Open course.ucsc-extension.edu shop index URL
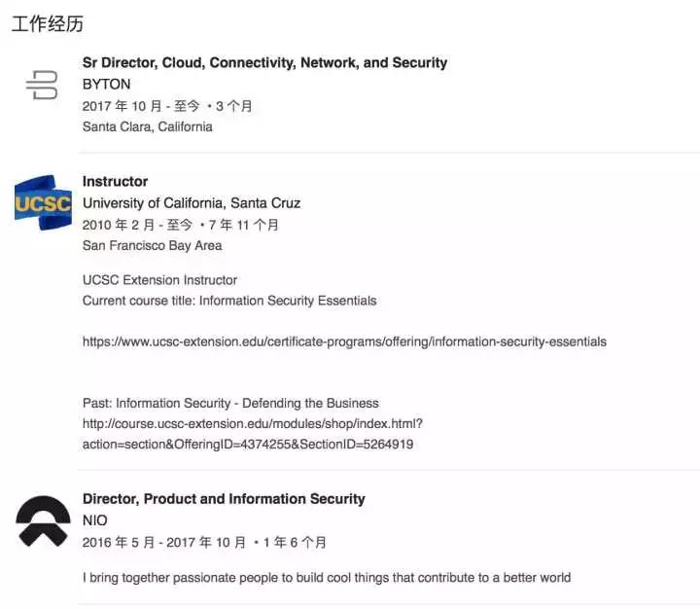Image resolution: width=700 pixels, height=609 pixels. tap(253, 434)
